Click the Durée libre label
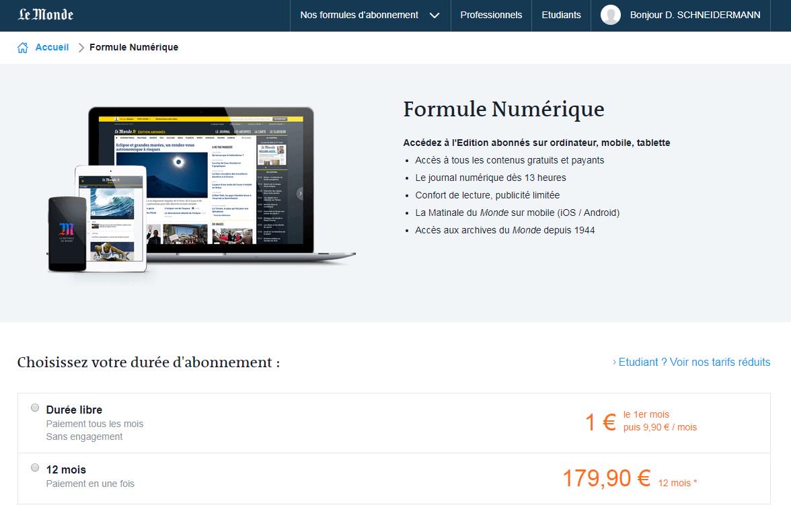The image size is (791, 532). point(74,410)
